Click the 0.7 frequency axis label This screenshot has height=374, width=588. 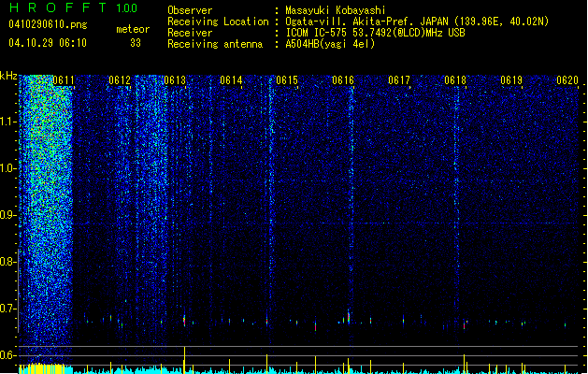tap(7, 309)
